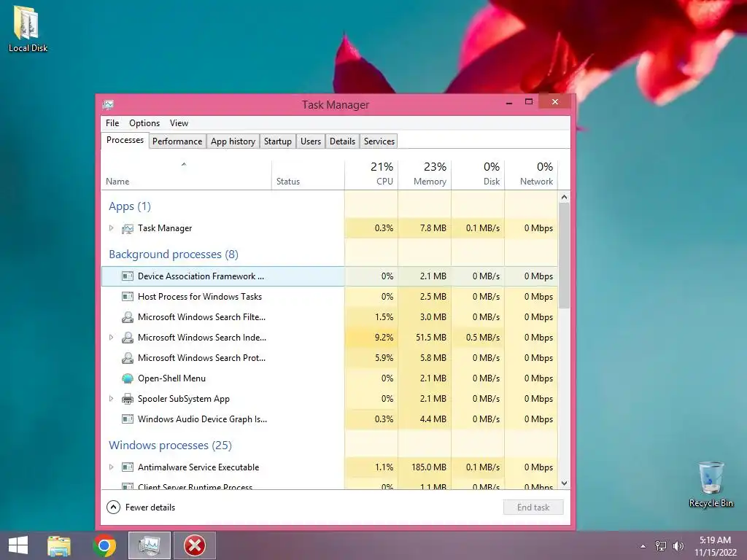Click the Windows Audio Device Graph icon
This screenshot has width=747, height=560.
127,419
